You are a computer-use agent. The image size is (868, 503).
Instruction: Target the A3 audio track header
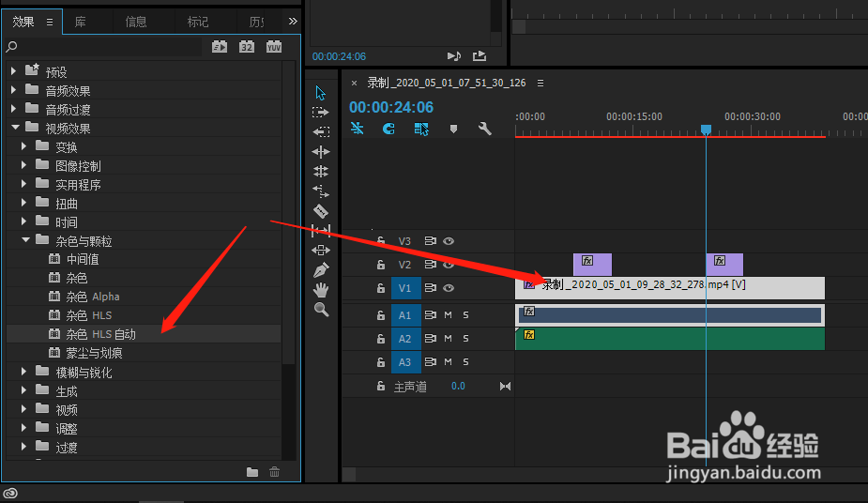point(405,362)
